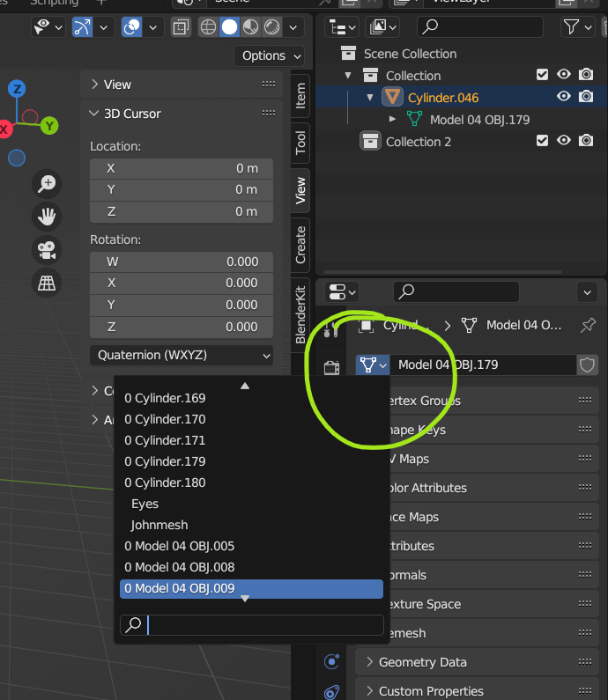Toggle show overlays button in header

(x=132, y=27)
